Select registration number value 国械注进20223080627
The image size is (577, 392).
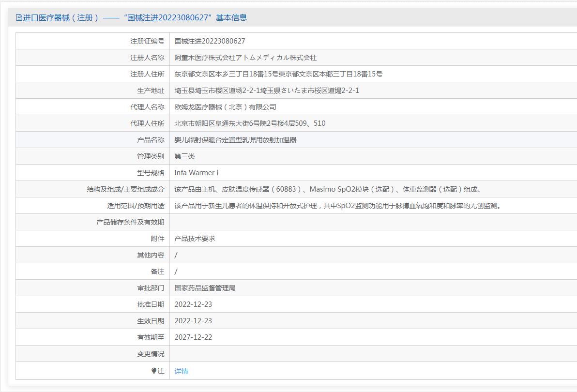tap(210, 41)
